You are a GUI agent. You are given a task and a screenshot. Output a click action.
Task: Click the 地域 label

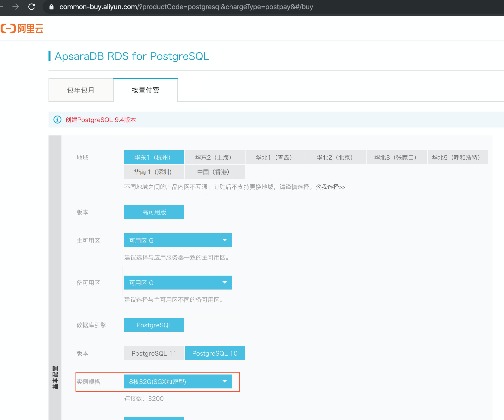(82, 158)
